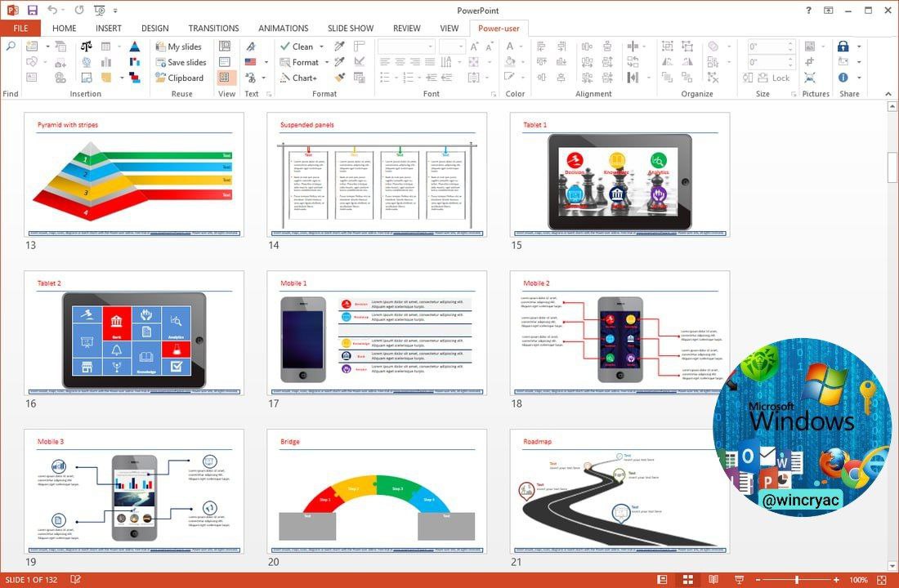Click the globe map icon in Insertion
The height and width of the screenshot is (588, 899).
[87, 62]
